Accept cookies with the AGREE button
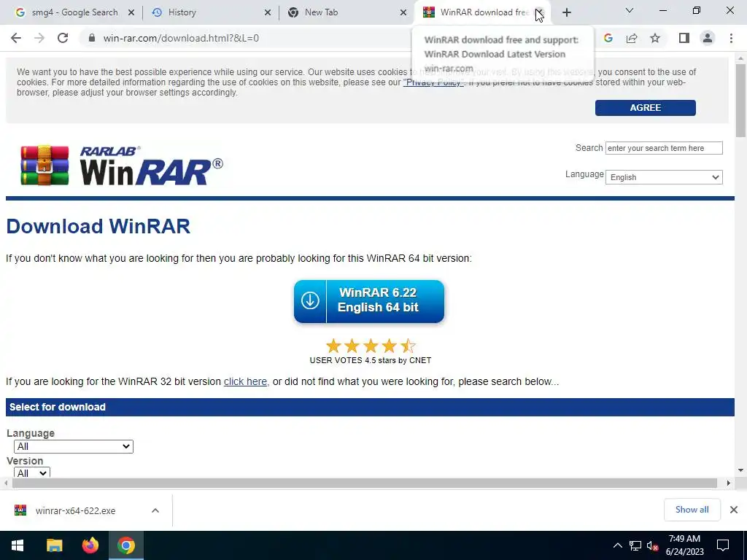The height and width of the screenshot is (560, 747). (645, 108)
